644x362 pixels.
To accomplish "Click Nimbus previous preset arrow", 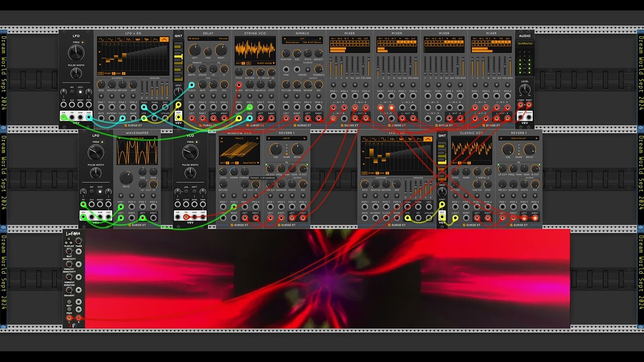I will click(284, 38).
